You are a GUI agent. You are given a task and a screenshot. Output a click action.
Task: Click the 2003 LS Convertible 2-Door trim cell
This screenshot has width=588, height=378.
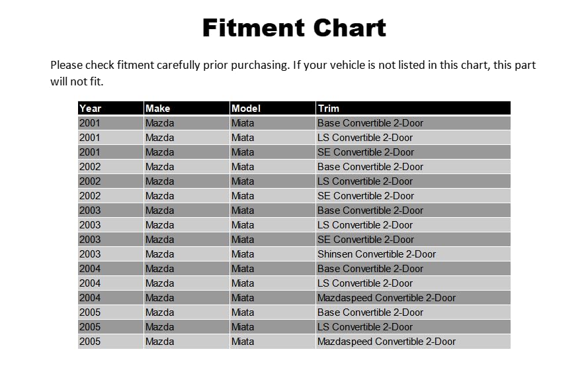(365, 225)
